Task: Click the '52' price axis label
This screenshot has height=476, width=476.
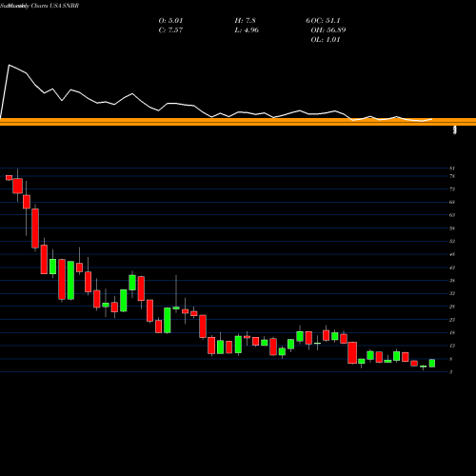Action: pos(452,241)
